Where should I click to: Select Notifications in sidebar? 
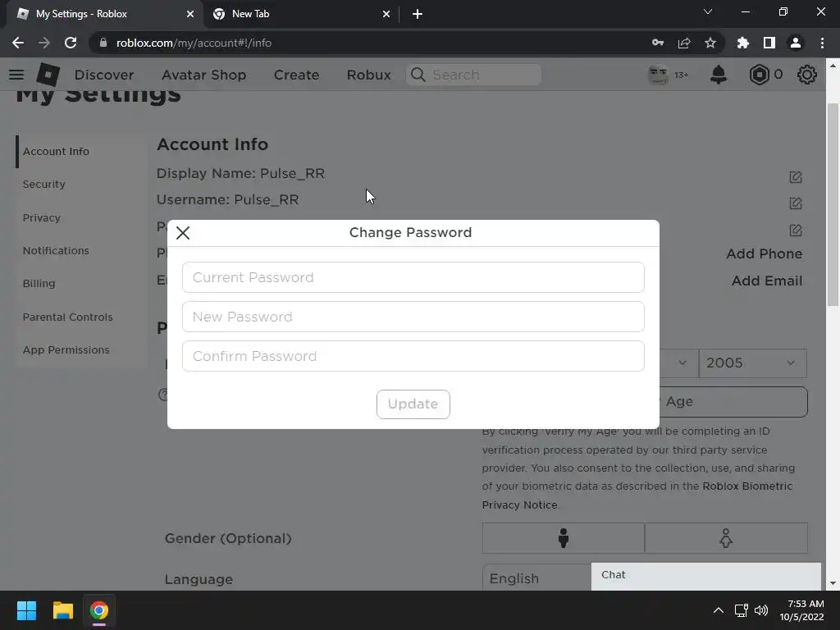[x=56, y=251]
